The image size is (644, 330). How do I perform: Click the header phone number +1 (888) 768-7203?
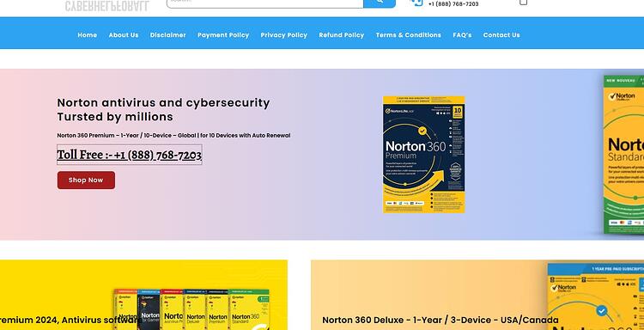point(453,4)
